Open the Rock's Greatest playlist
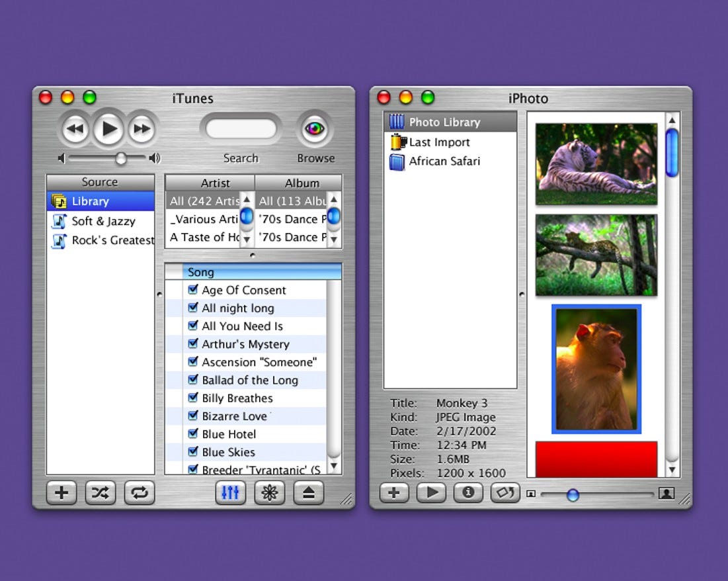 click(x=101, y=240)
